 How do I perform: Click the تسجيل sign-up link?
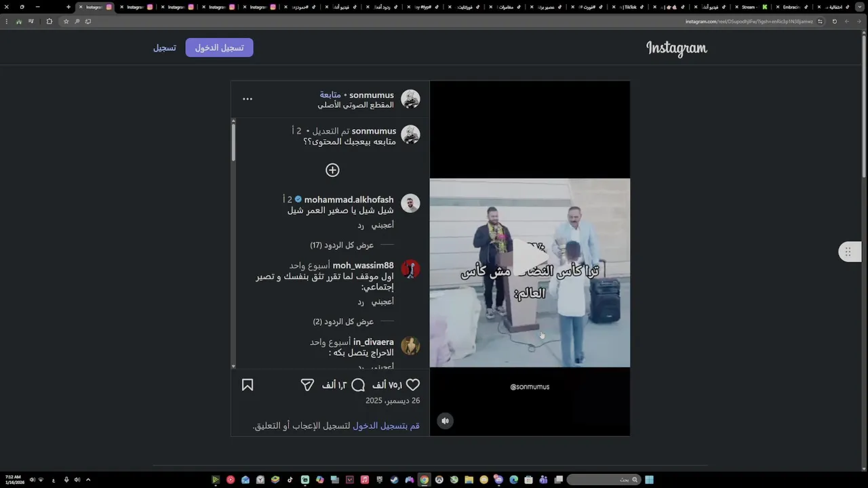[x=164, y=47]
